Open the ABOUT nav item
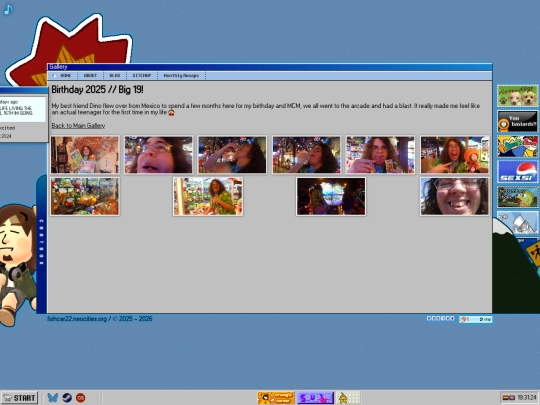 pyautogui.click(x=90, y=75)
